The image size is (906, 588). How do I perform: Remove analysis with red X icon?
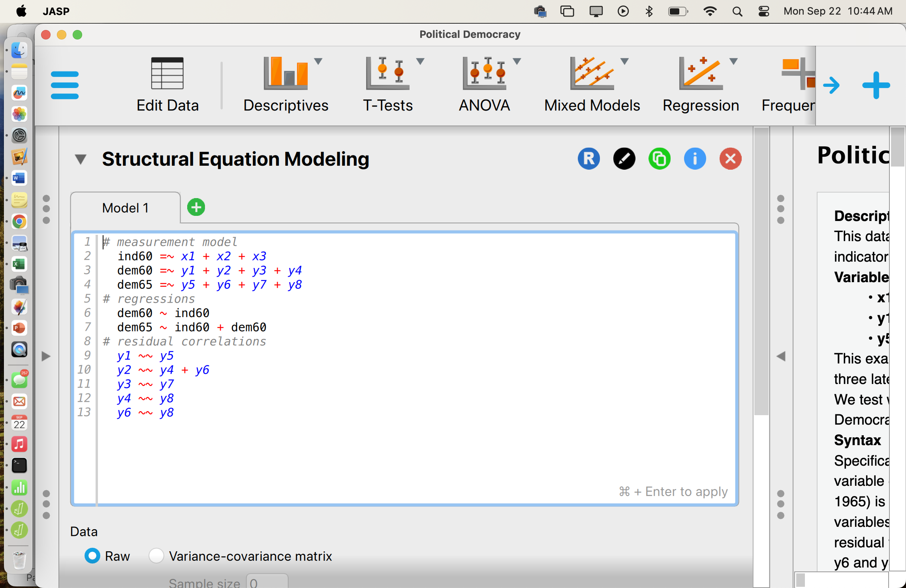pos(730,159)
